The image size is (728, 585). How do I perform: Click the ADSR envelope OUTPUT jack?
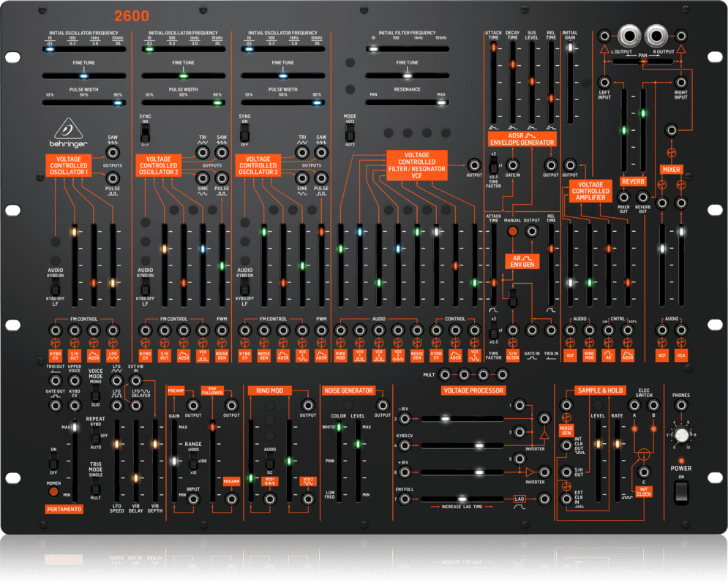[551, 165]
